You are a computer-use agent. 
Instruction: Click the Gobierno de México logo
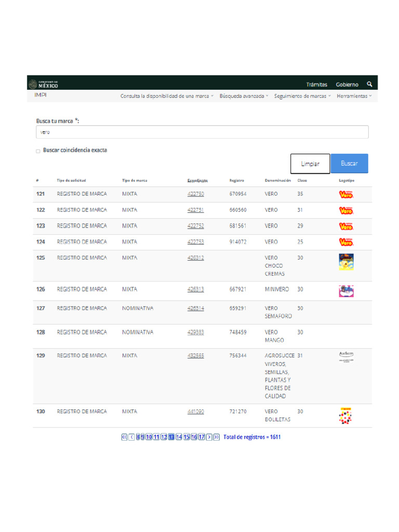44,84
